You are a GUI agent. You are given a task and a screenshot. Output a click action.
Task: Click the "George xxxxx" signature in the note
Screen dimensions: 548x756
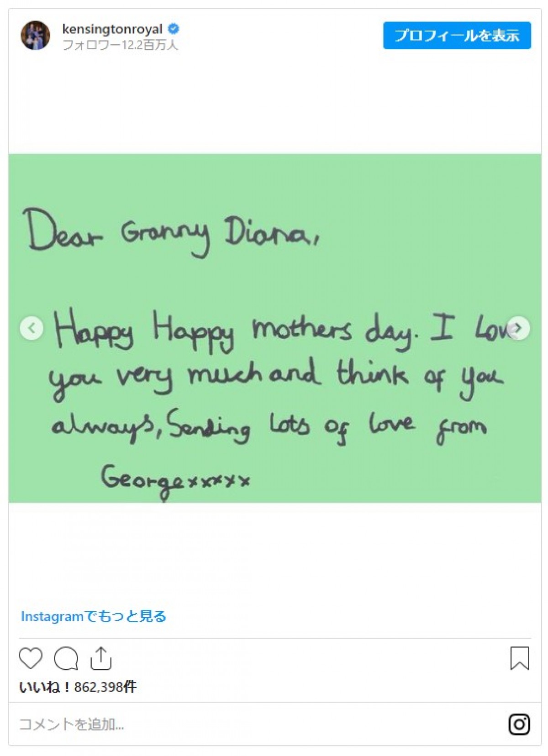176,480
